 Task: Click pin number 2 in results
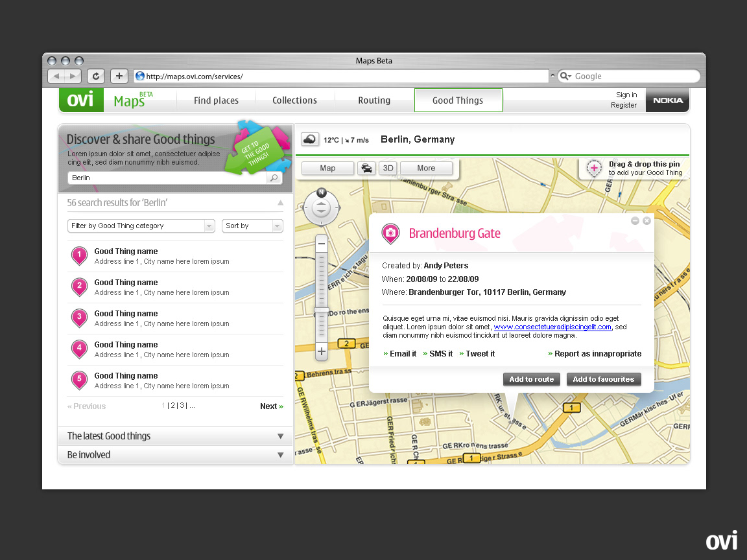tap(79, 286)
